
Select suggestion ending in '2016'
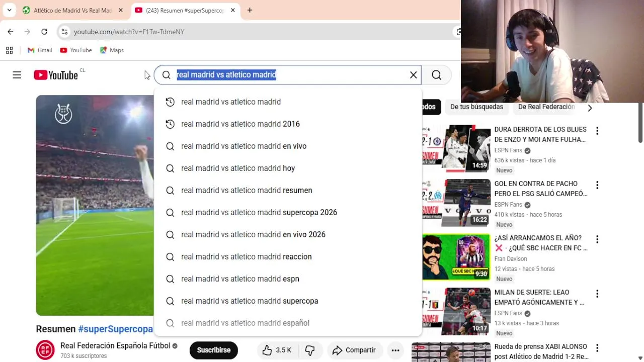(x=288, y=124)
